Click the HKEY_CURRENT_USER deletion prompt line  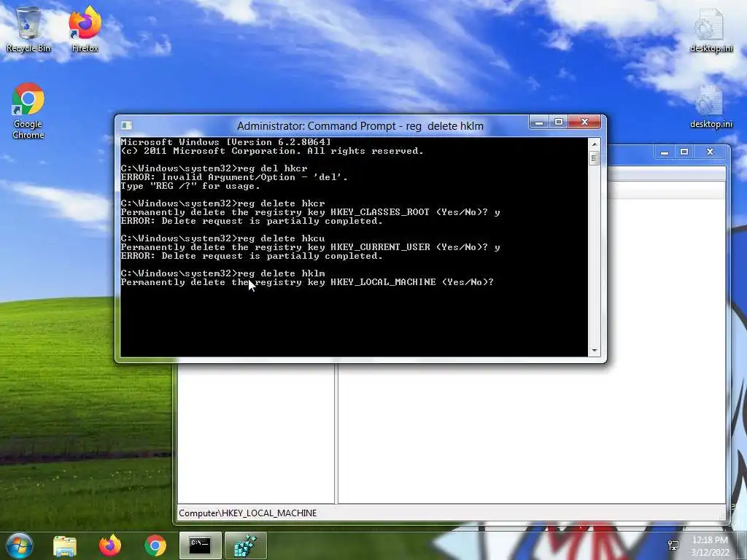click(311, 247)
